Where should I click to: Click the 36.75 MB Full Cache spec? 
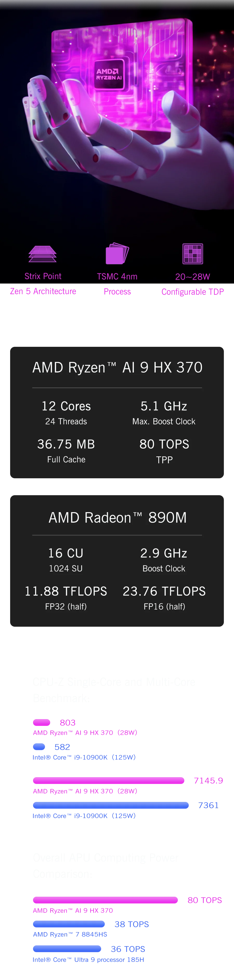point(66,444)
